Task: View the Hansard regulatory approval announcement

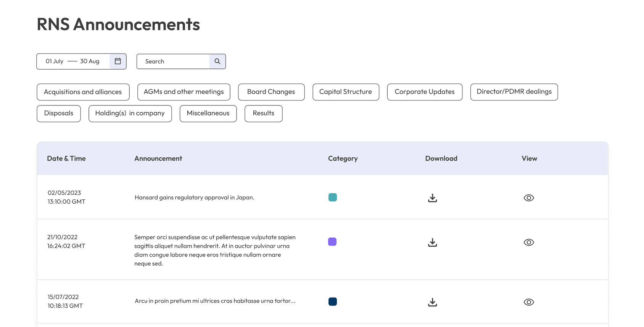Action: [529, 198]
